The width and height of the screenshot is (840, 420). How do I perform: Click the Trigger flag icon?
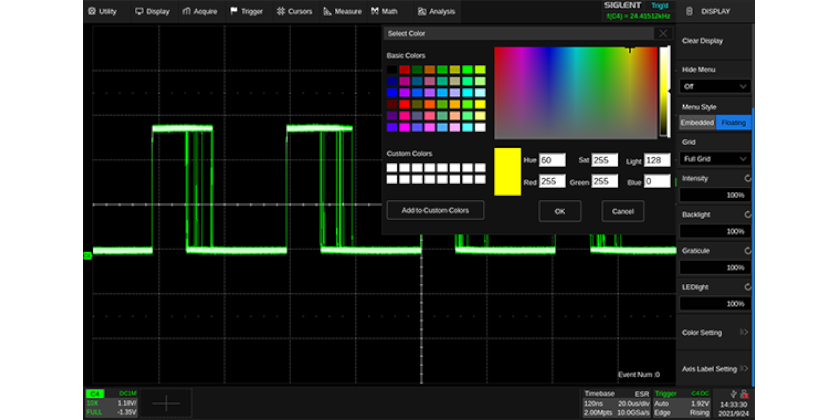click(234, 12)
